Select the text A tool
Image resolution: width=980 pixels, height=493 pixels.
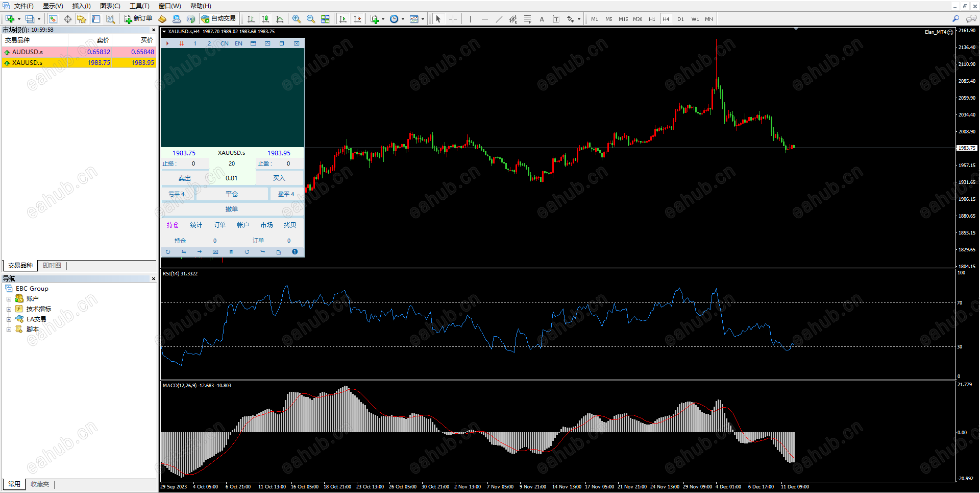click(x=542, y=19)
